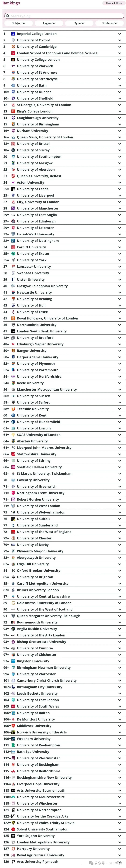Click the University of Warwick logo icon
Screen dimensions: 126x868
(x=13, y=66)
